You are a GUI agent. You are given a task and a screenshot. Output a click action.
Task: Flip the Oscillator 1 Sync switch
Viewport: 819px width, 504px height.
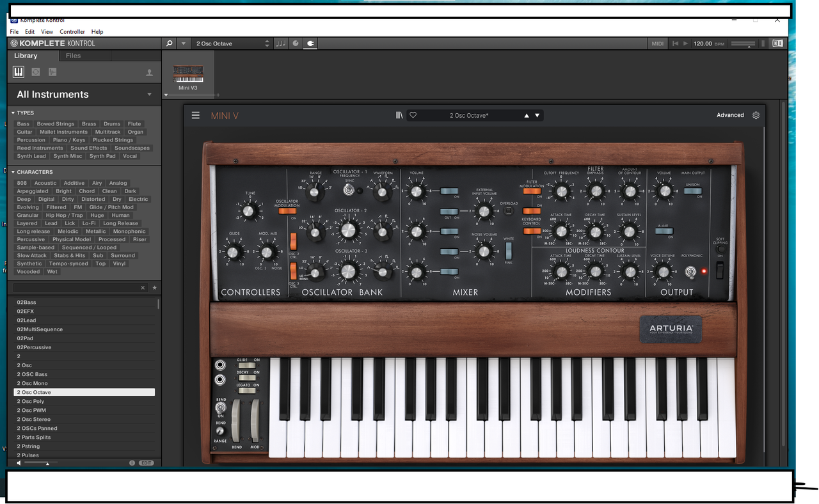point(349,190)
